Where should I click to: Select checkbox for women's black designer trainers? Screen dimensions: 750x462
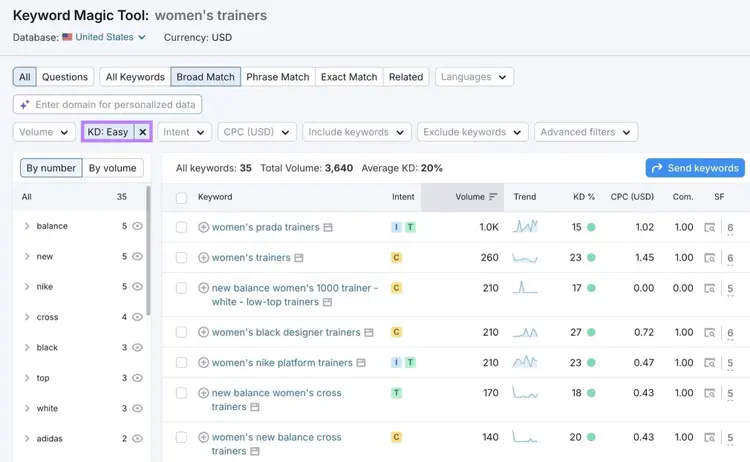(x=181, y=332)
